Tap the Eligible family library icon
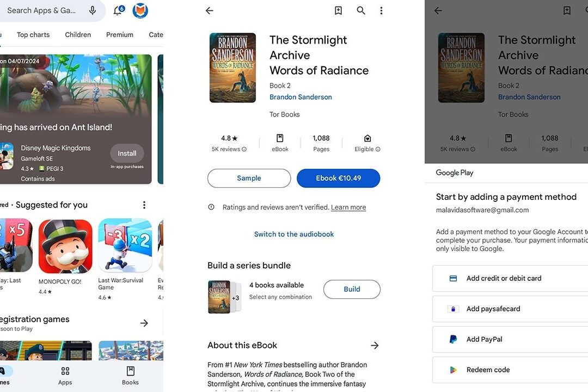The width and height of the screenshot is (588, 392). tap(367, 138)
